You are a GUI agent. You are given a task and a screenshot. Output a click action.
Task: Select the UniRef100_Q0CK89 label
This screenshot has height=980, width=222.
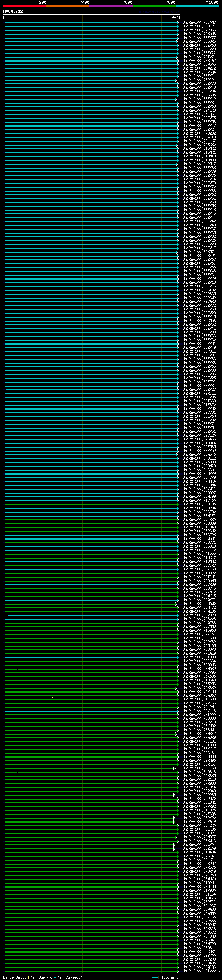(199, 585)
